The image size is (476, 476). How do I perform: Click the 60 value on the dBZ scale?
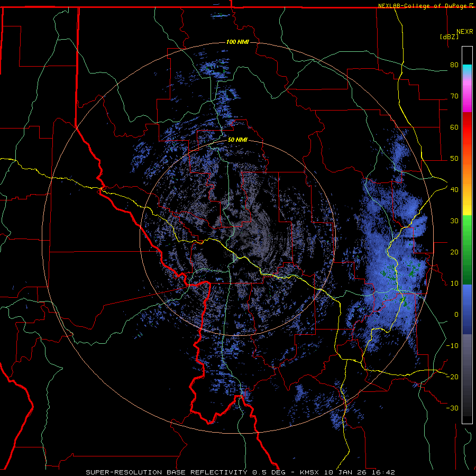pyautogui.click(x=454, y=127)
